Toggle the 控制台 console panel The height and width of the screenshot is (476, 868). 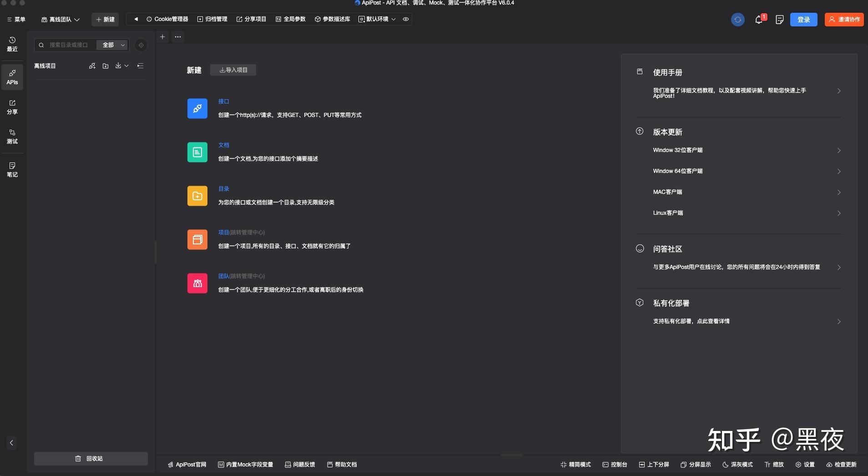pos(615,465)
